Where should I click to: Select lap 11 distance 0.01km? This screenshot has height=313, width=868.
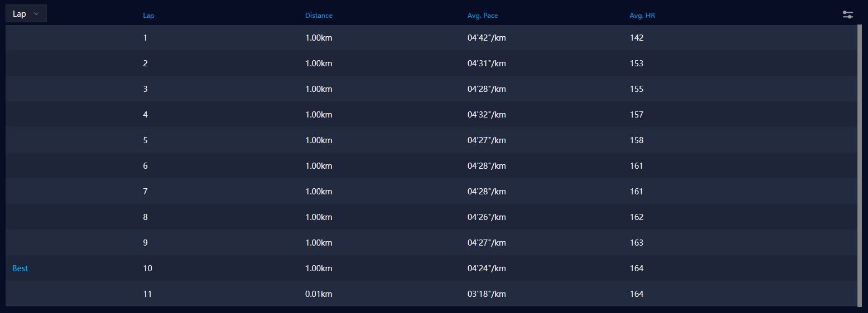pyautogui.click(x=319, y=294)
